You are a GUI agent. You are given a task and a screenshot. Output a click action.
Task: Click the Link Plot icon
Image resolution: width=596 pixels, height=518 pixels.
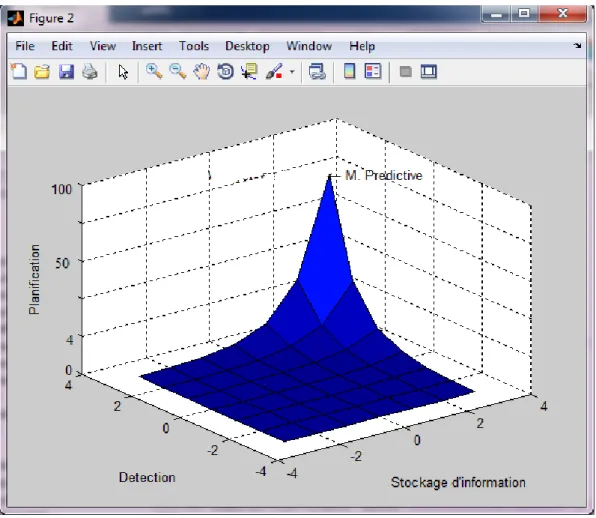point(317,71)
